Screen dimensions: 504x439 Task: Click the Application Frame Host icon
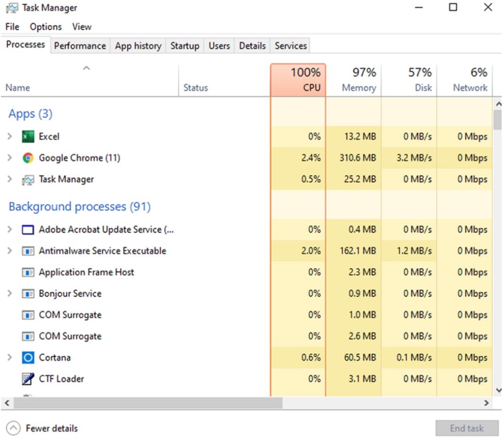28,272
